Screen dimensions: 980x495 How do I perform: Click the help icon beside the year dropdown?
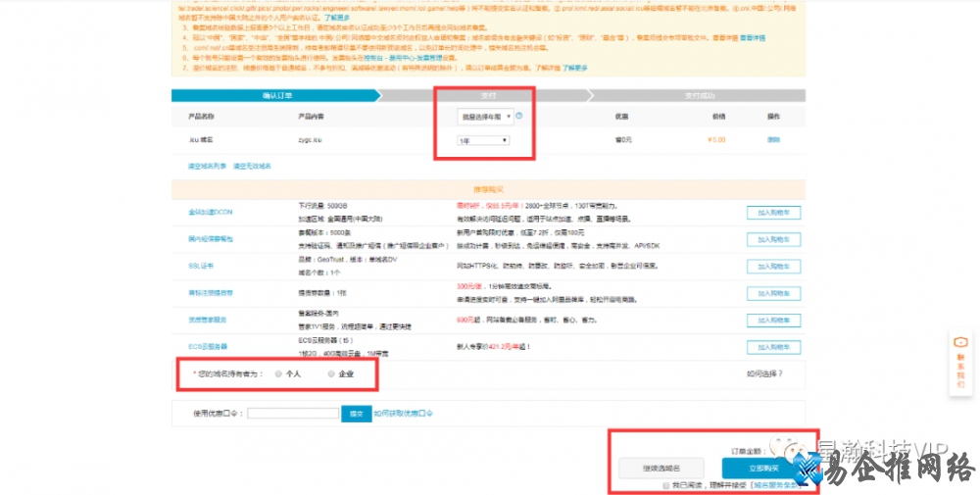tap(518, 116)
